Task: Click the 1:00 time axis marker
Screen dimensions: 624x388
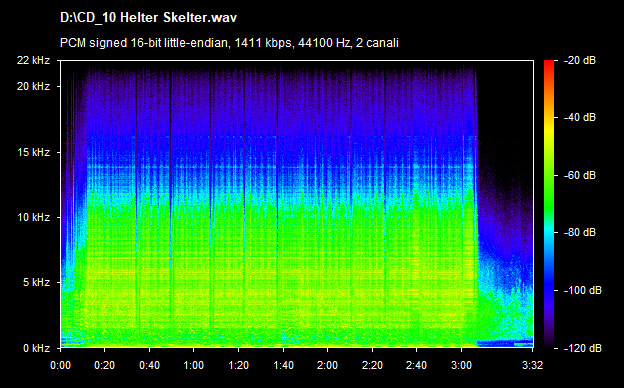Action: coord(194,365)
